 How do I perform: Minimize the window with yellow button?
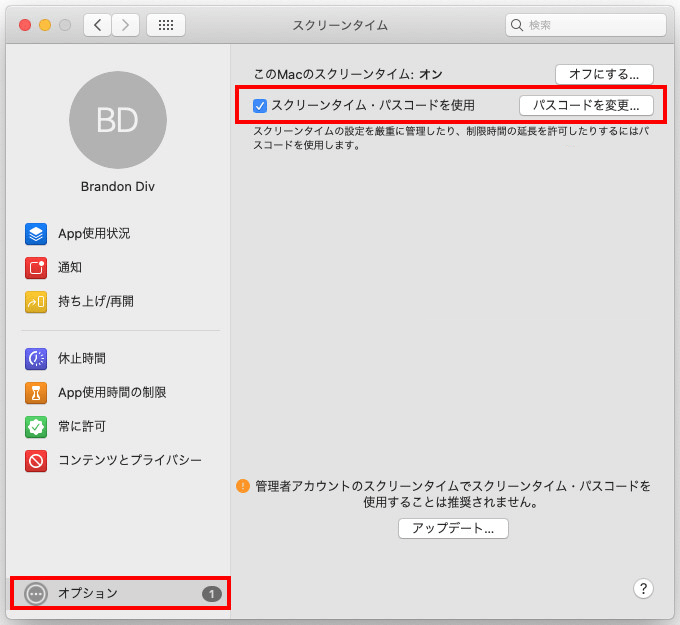(45, 25)
